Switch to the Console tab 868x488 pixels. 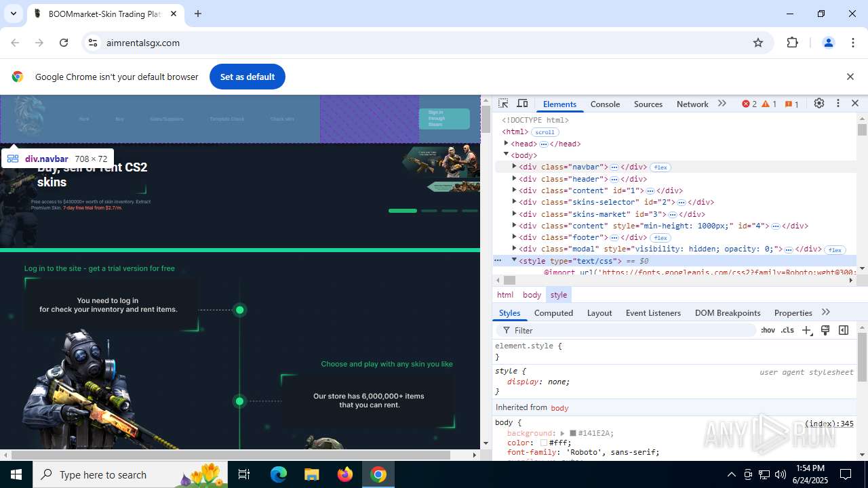(x=605, y=104)
